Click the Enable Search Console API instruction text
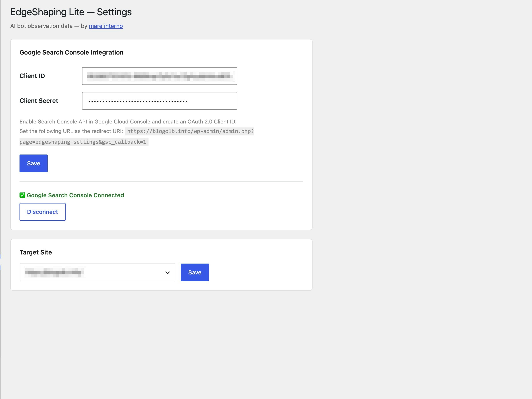 pyautogui.click(x=128, y=122)
